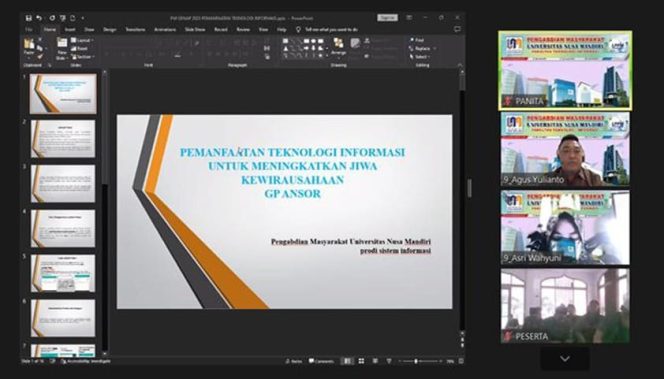Toggle the Notes pane in the status bar
664x379 pixels.
[293, 361]
